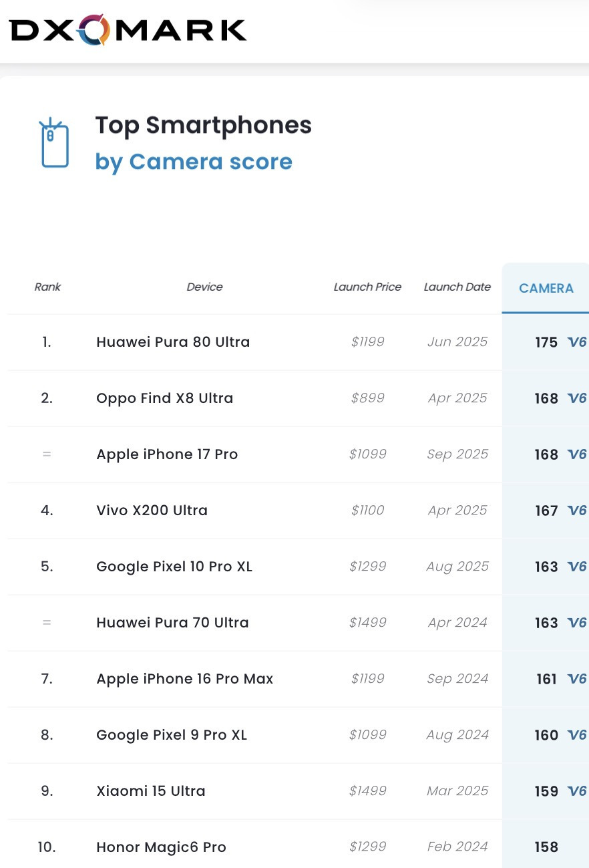Click Huawei Pura 70 Ultra camera score 163
This screenshot has height=868, width=589.
[546, 623]
